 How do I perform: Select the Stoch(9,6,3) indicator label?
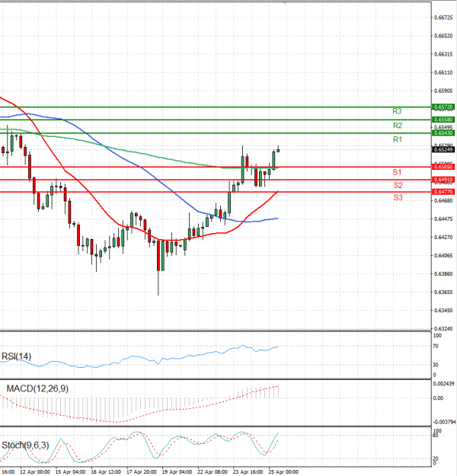coord(25,446)
